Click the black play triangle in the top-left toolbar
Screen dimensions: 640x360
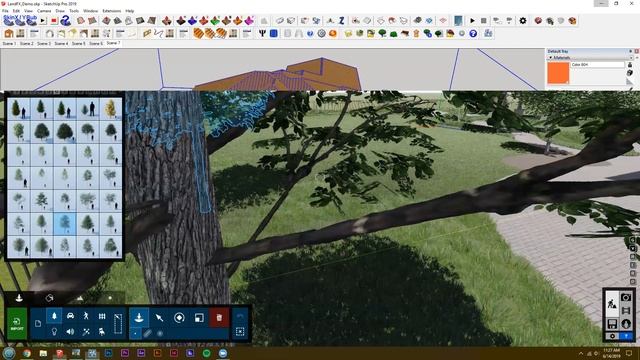(x=42, y=20)
